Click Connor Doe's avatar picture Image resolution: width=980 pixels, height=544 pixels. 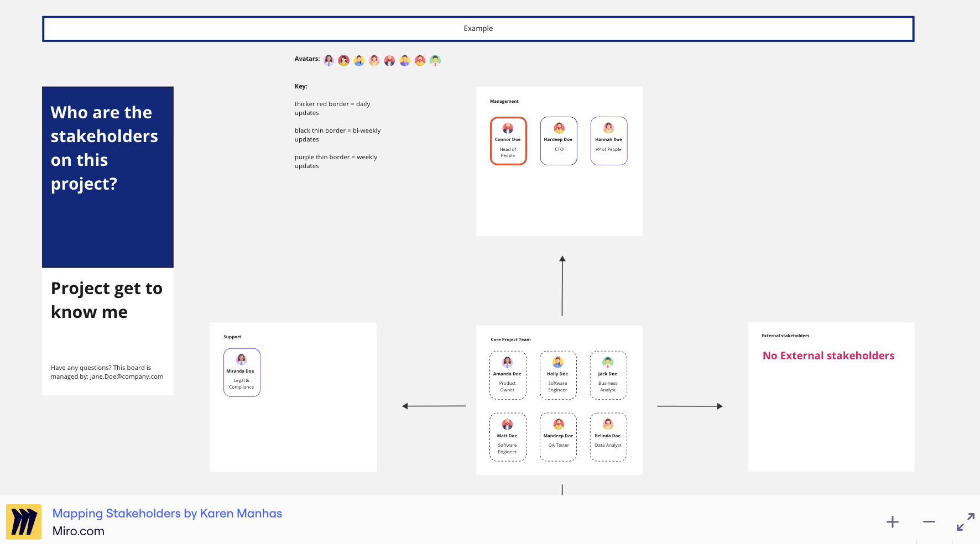(508, 128)
